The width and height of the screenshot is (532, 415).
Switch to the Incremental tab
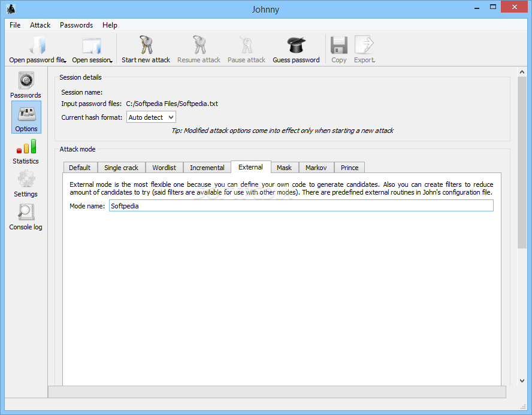coord(207,168)
